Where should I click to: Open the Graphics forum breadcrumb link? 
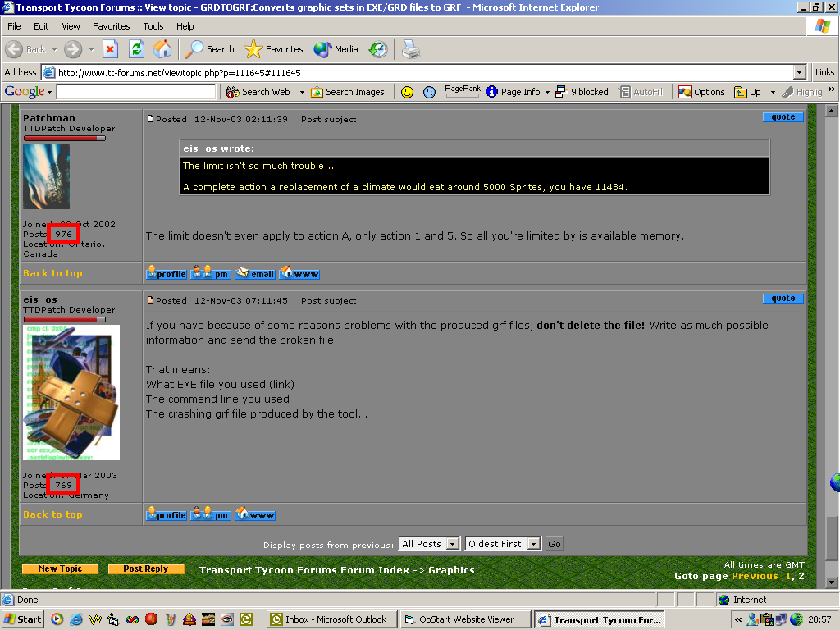[x=451, y=570]
